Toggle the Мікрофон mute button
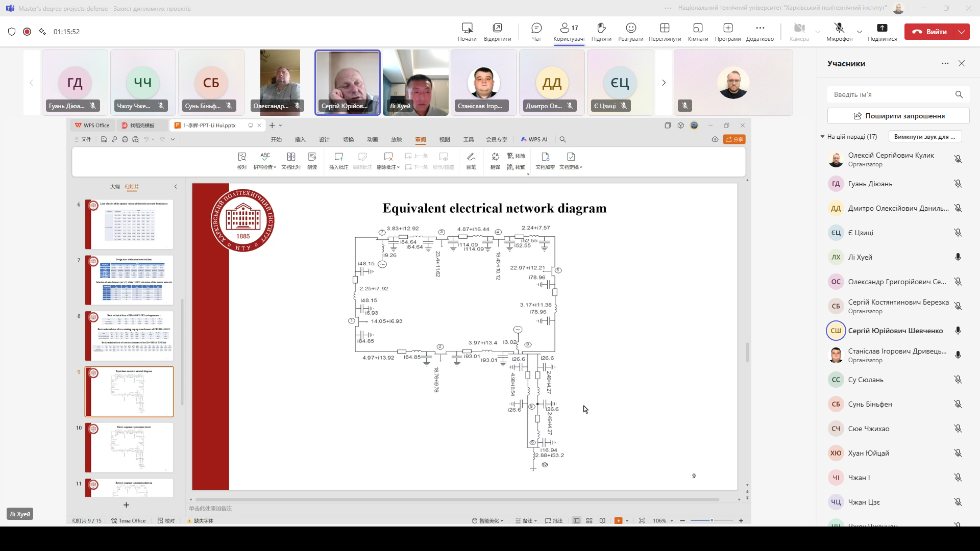 click(839, 31)
